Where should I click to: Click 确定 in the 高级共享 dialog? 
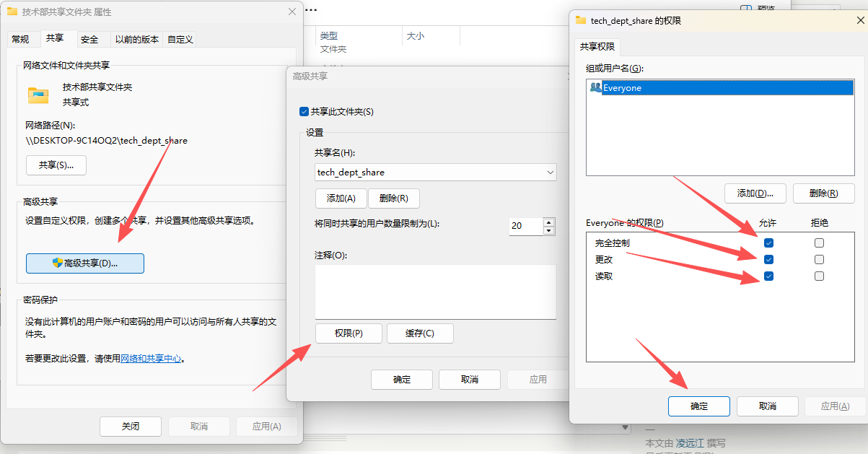[x=402, y=380]
